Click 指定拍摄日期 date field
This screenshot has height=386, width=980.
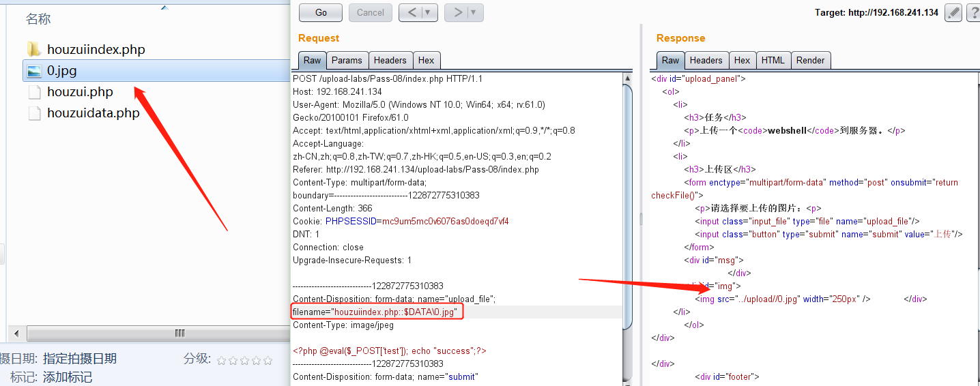point(80,359)
